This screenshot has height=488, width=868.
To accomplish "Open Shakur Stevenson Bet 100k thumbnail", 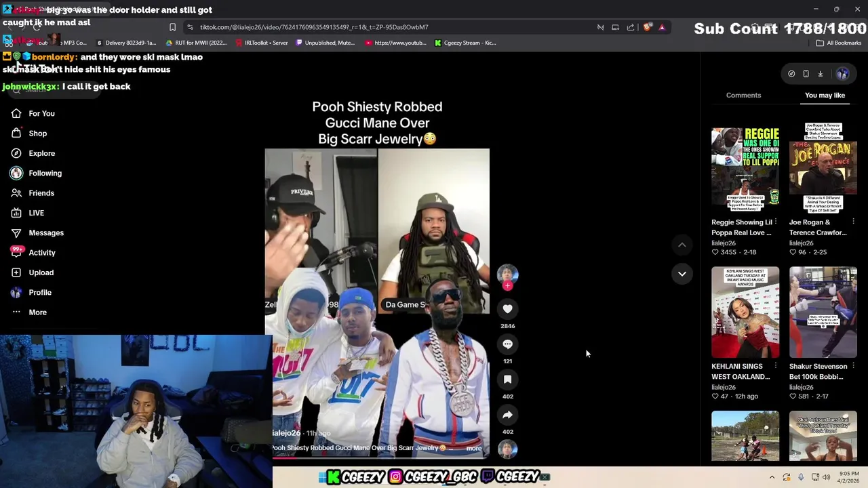I will (823, 312).
